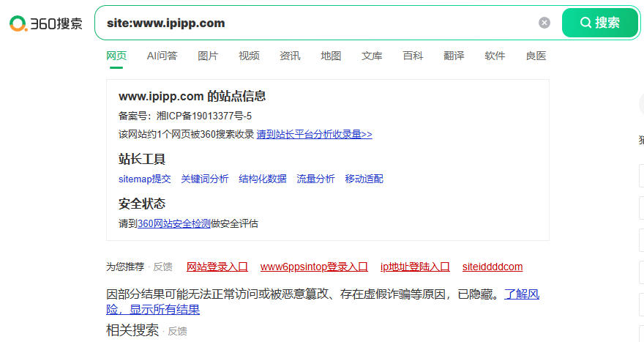Open the 良医 tab
Viewport: 644px width, 342px height.
coord(536,56)
